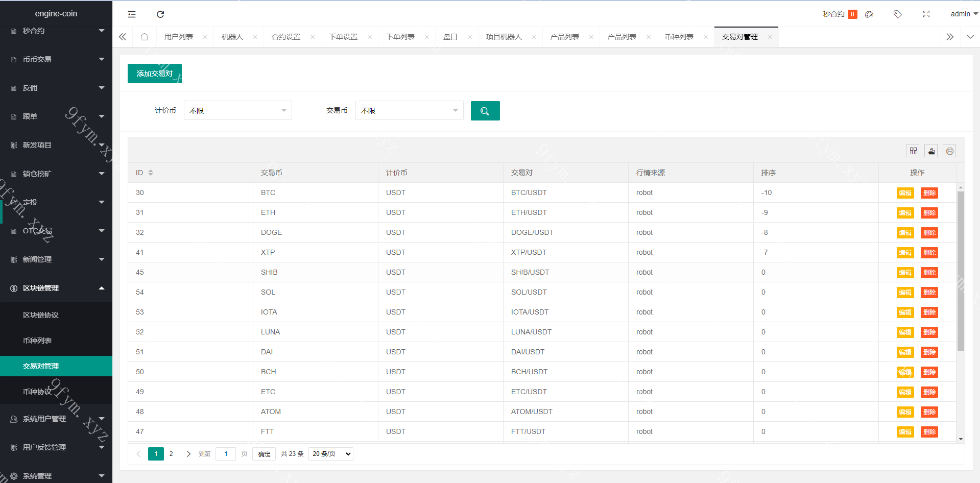
Task: Close the 交易对管理 tab
Action: point(770,37)
